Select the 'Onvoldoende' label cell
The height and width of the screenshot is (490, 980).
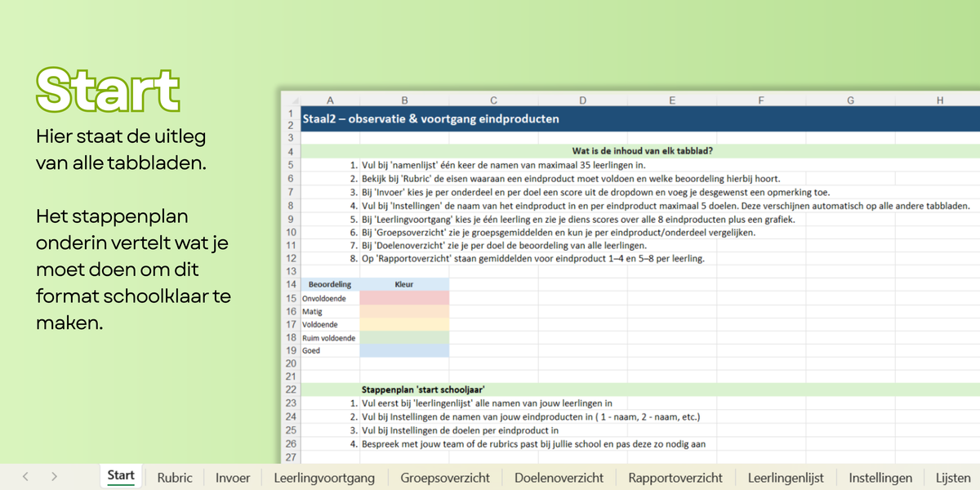330,298
